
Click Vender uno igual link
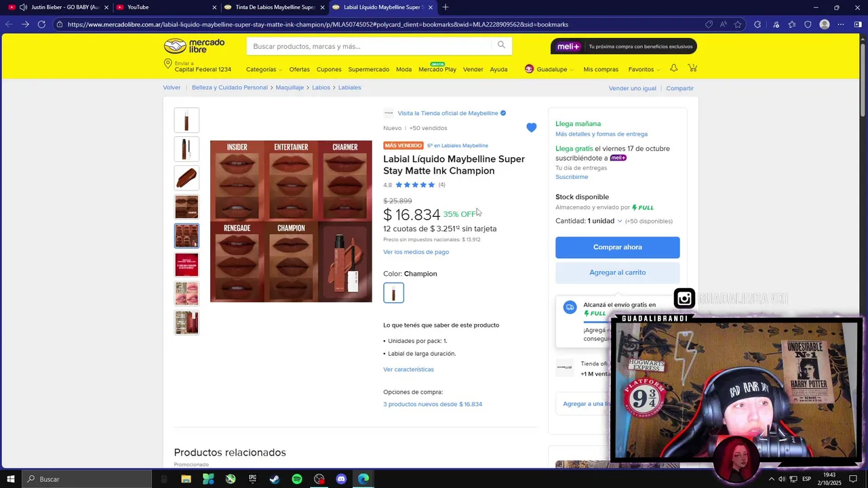[x=633, y=88]
